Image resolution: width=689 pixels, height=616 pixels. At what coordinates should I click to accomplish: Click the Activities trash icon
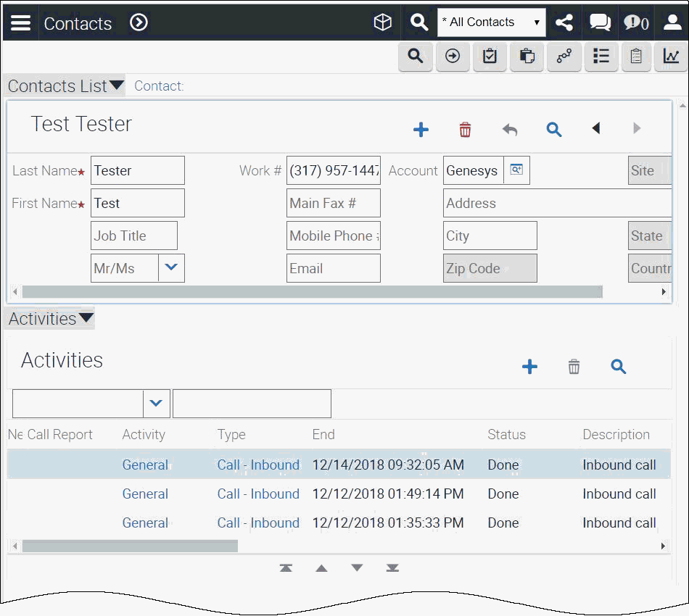574,366
